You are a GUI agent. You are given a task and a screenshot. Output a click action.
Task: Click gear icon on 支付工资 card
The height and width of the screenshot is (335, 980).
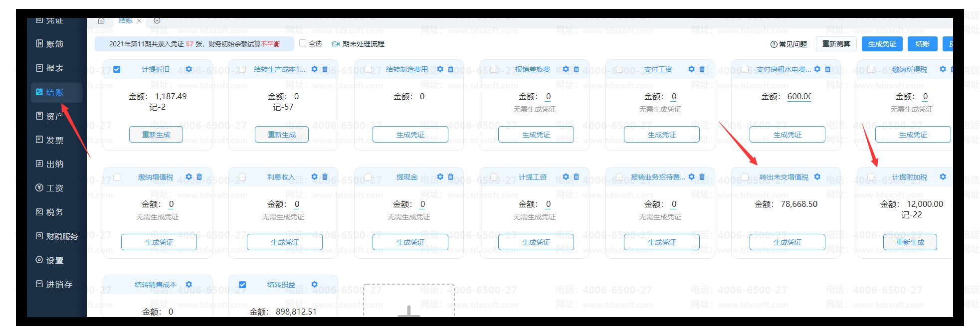(691, 69)
